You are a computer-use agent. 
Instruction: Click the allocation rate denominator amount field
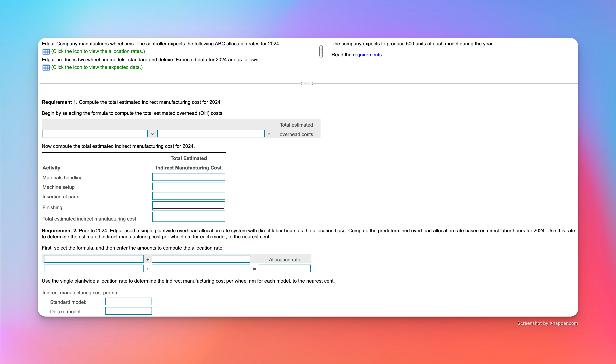coord(201,268)
